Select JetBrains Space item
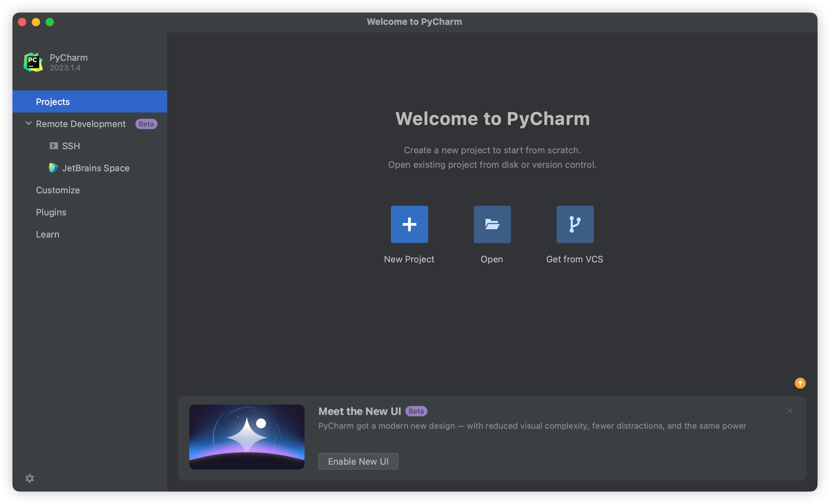Image resolution: width=830 pixels, height=504 pixels. point(90,168)
